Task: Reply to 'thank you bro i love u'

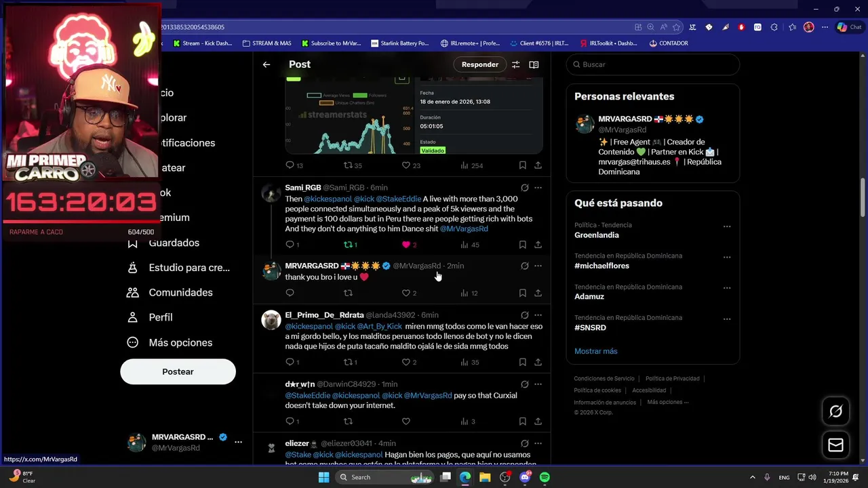Action: click(290, 293)
